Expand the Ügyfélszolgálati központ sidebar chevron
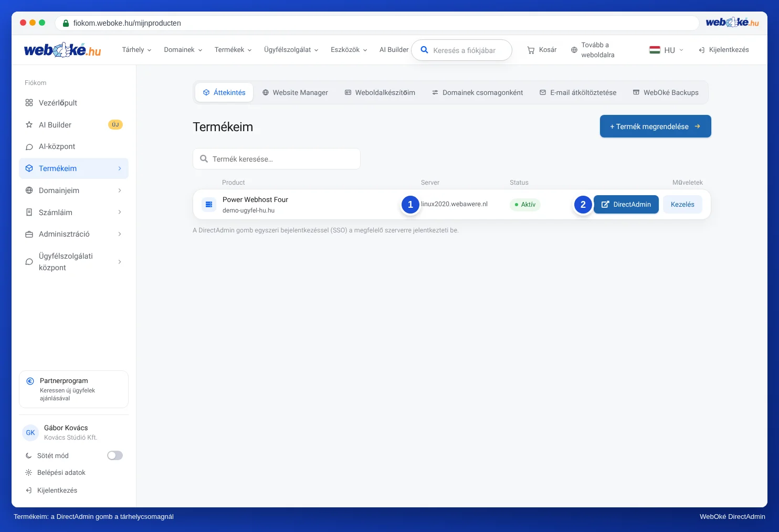Viewport: 779px width, 532px height. coord(120,262)
